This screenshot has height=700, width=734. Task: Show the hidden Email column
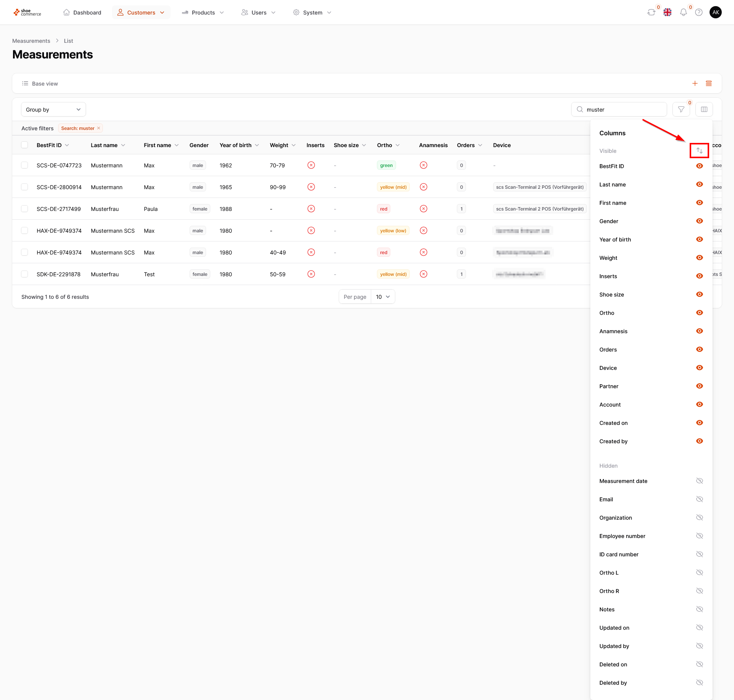[x=699, y=499]
